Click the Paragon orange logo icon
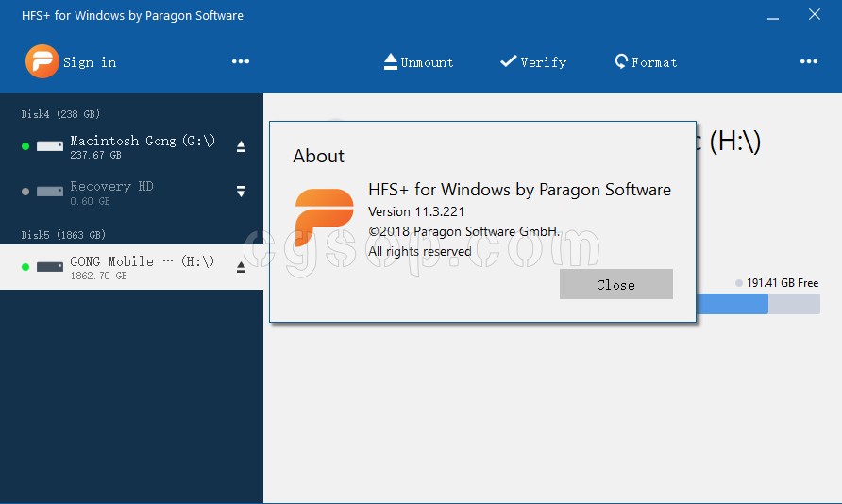 point(42,62)
